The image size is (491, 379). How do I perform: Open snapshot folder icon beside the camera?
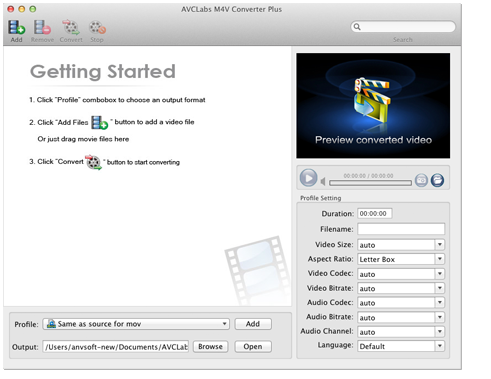(437, 180)
